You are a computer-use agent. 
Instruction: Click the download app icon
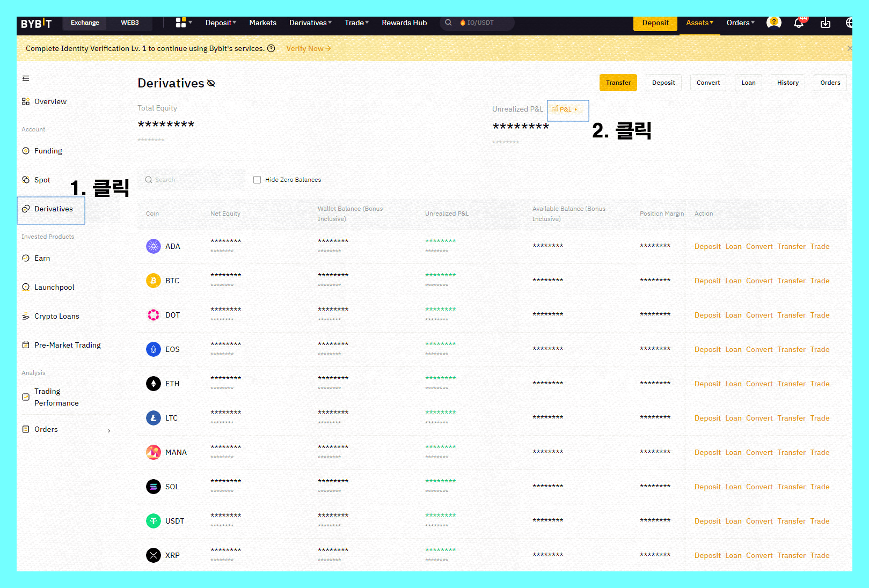pos(826,23)
